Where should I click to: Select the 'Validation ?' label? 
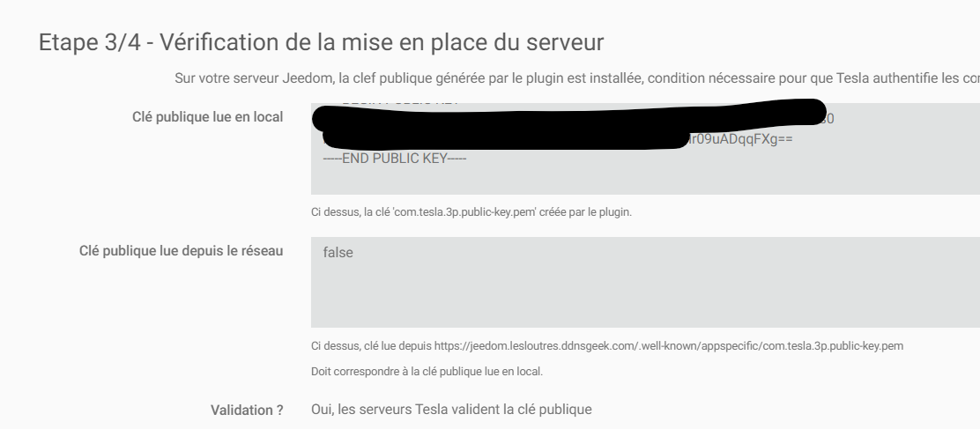(247, 411)
